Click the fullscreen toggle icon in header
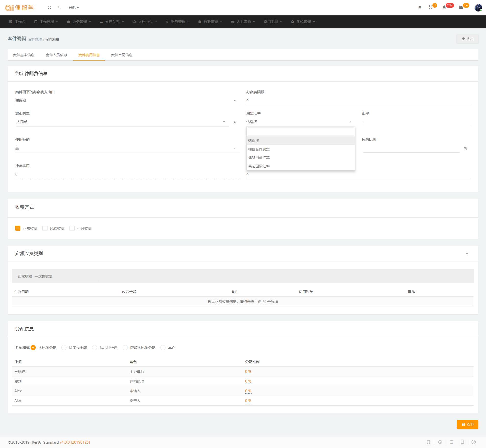Image resolution: width=486 pixels, height=448 pixels. [x=49, y=8]
